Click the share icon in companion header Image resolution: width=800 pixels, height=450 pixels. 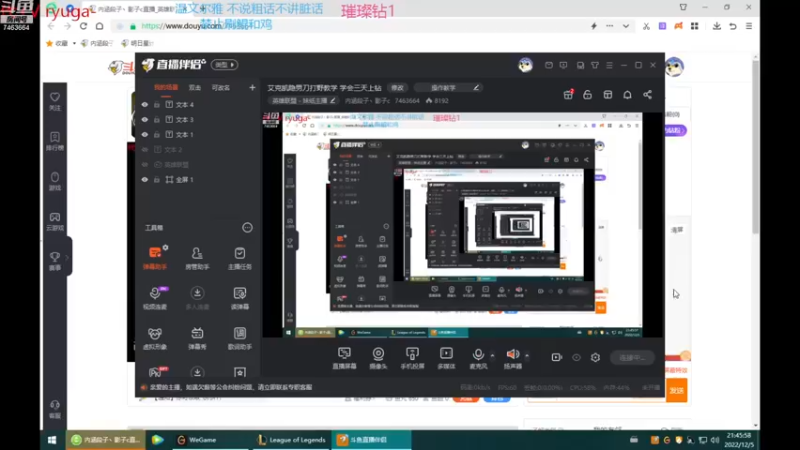(647, 95)
